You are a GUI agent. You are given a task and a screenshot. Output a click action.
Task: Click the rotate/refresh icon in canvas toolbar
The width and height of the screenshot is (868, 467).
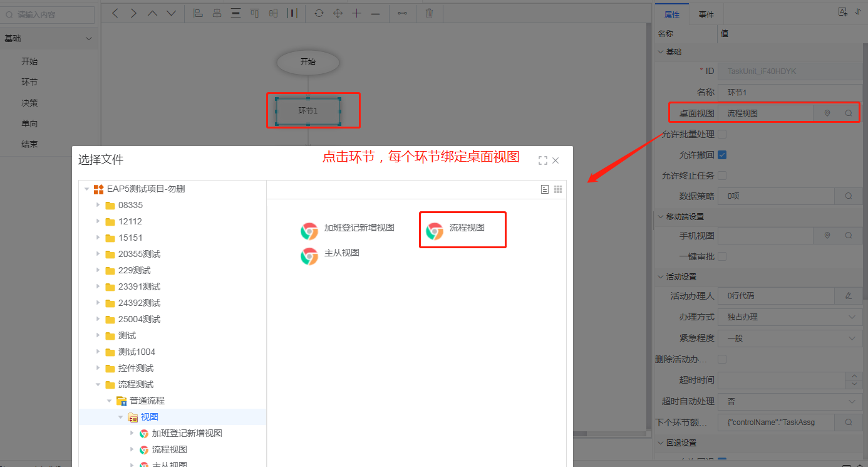point(319,13)
